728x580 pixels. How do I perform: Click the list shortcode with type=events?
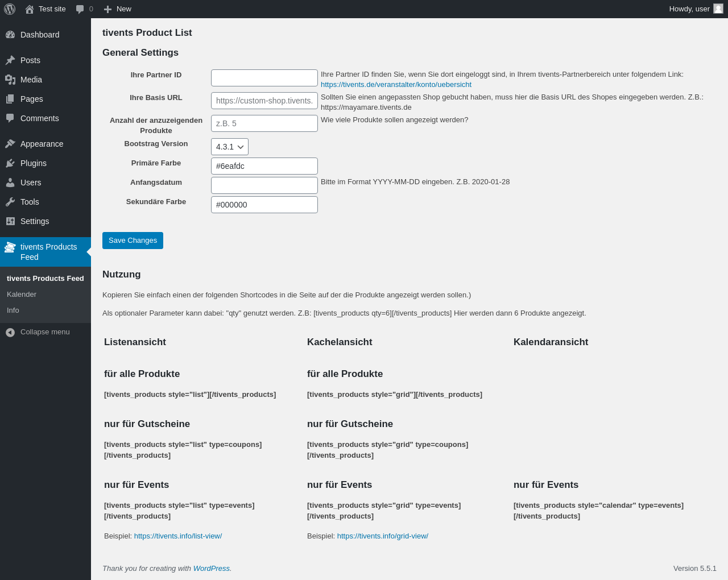[x=179, y=511]
